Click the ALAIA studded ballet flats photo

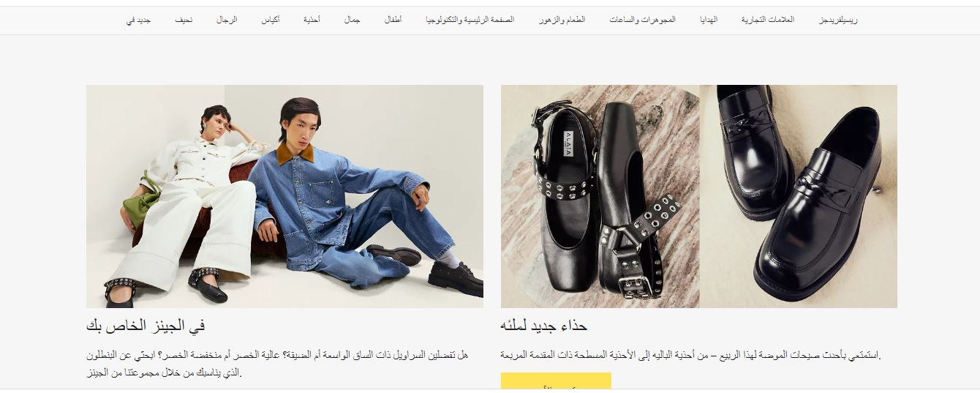600,196
